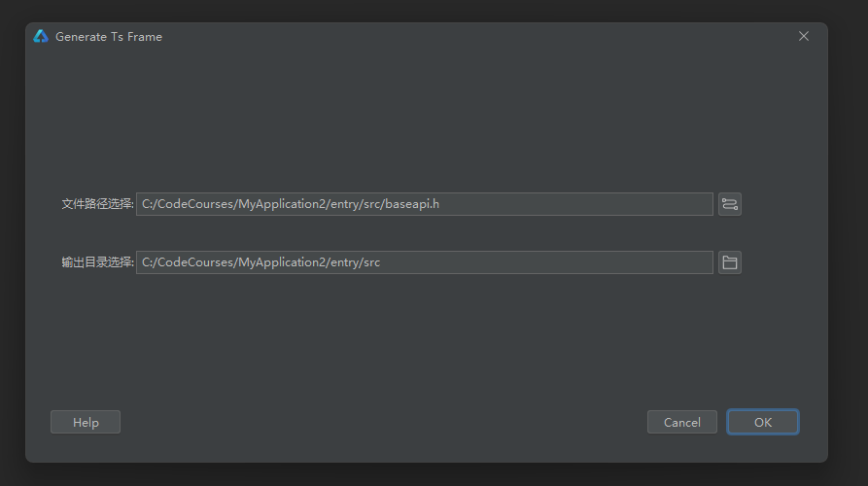Click the 文件路径选择 label text
The width and height of the screenshot is (868, 486).
click(97, 204)
